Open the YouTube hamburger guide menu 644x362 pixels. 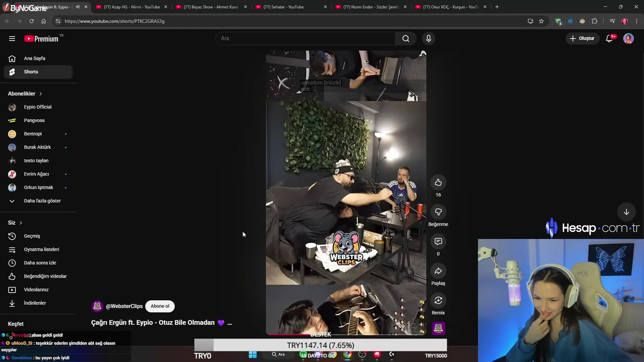tap(12, 38)
